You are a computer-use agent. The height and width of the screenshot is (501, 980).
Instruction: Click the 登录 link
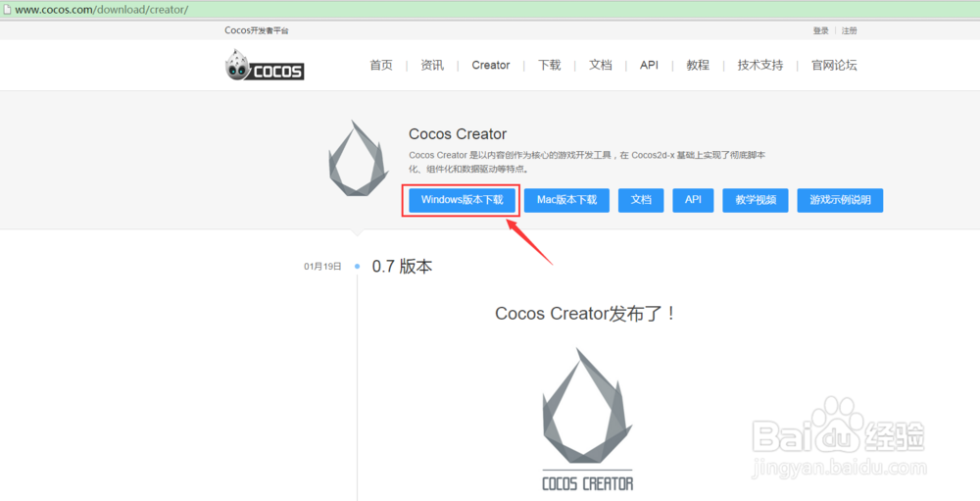tap(820, 30)
